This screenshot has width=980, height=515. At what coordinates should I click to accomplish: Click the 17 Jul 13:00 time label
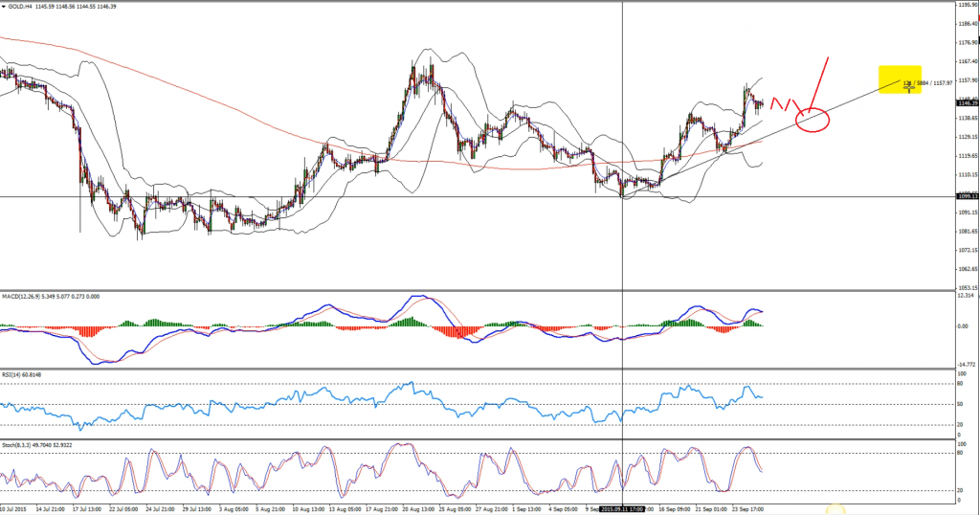(87, 509)
